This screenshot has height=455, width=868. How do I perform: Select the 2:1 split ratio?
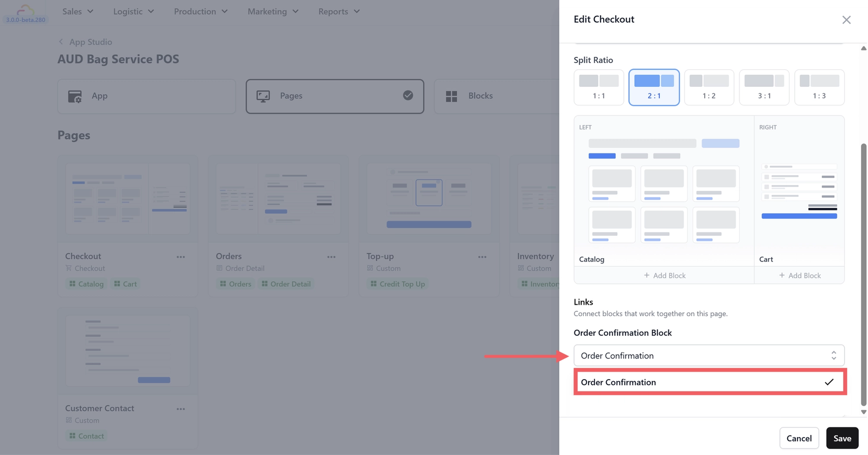(x=654, y=87)
